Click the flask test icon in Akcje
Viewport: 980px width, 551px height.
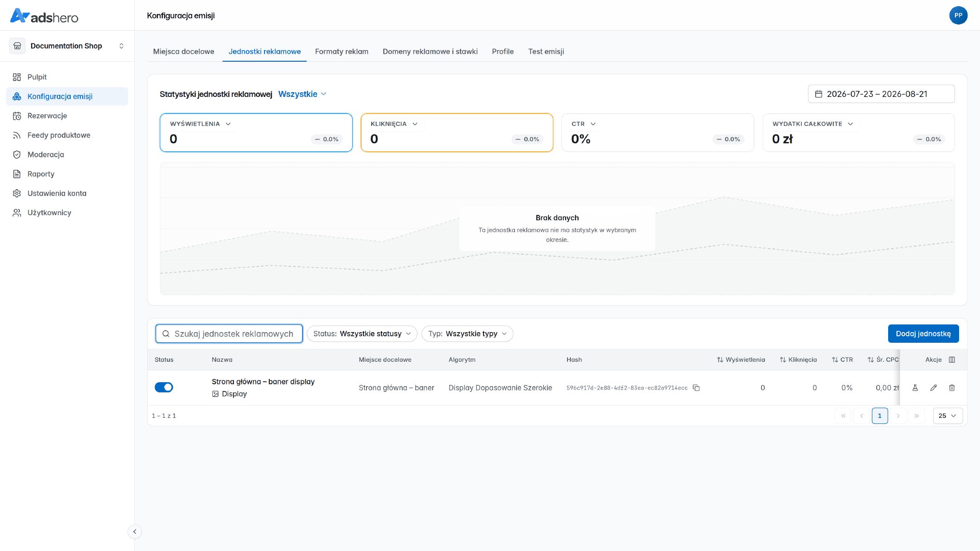pyautogui.click(x=915, y=388)
